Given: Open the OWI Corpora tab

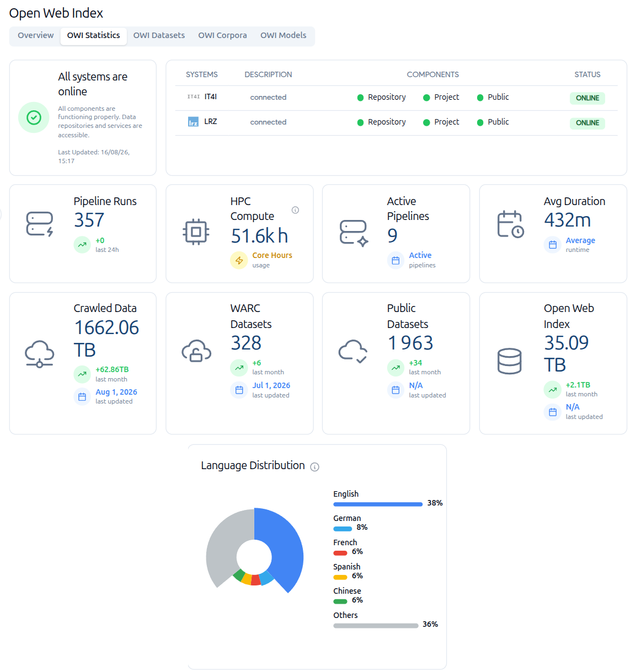Looking at the screenshot, I should tap(222, 35).
